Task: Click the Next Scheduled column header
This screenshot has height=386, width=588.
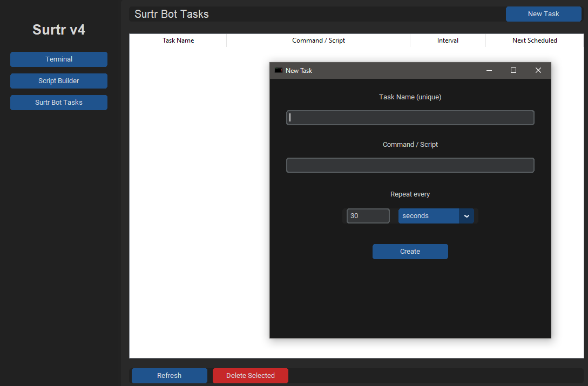Action: (x=535, y=40)
